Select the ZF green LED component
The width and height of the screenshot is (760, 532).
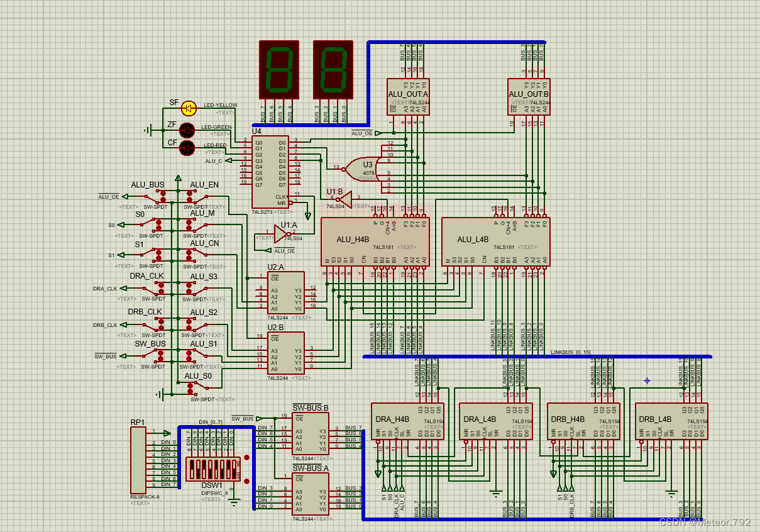(187, 130)
